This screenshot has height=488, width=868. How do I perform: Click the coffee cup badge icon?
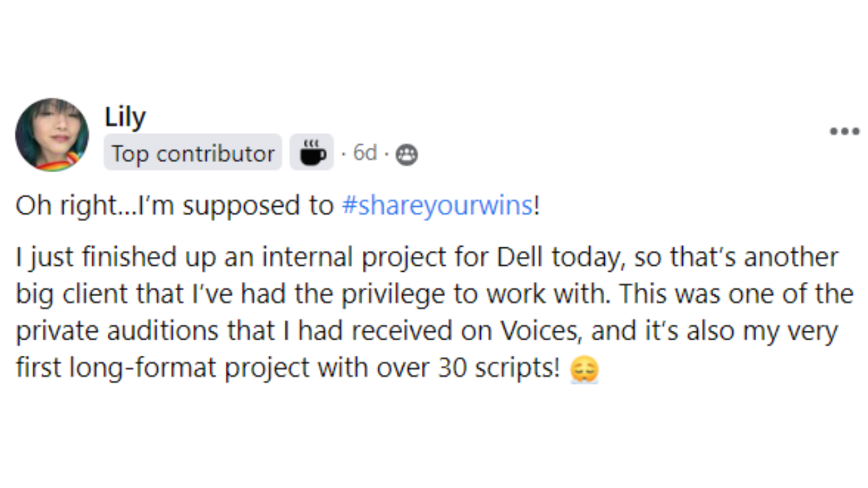pos(312,152)
